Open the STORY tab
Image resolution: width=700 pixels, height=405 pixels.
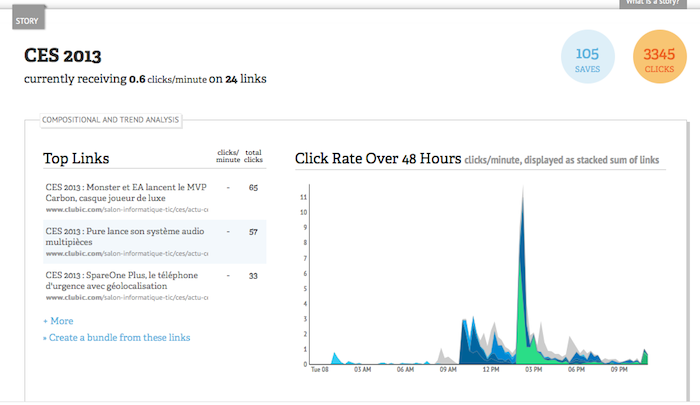pos(27,20)
